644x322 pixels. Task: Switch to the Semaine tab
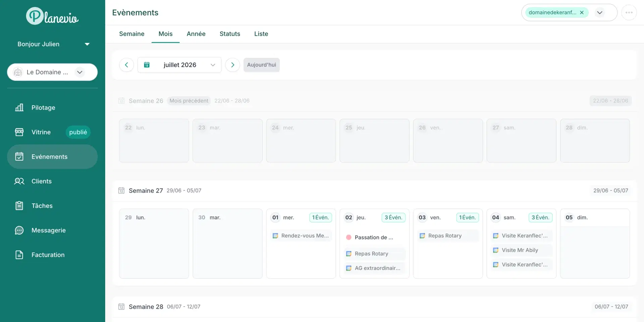131,34
